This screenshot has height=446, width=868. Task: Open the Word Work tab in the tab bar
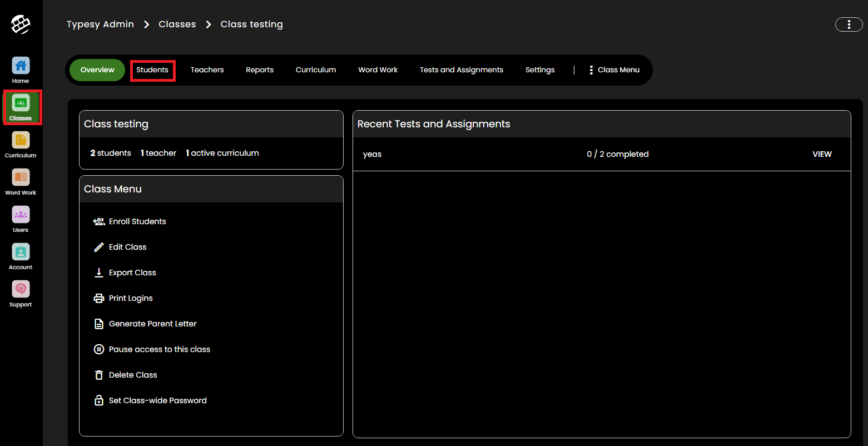pos(378,70)
